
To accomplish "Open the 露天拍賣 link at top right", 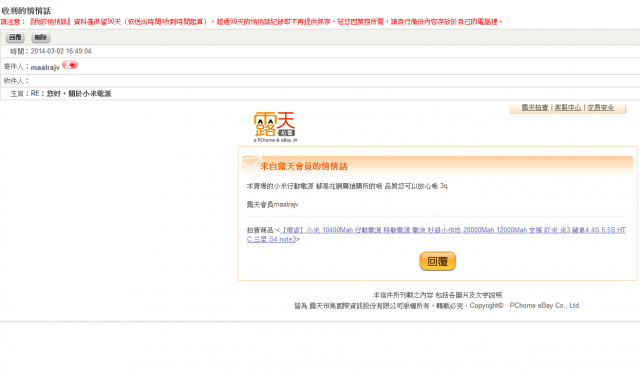I will 535,107.
